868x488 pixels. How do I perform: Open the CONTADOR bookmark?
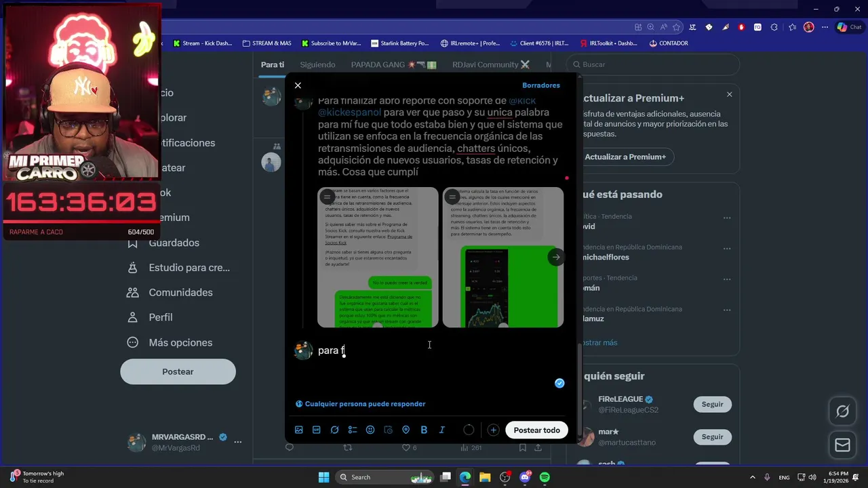(x=668, y=43)
